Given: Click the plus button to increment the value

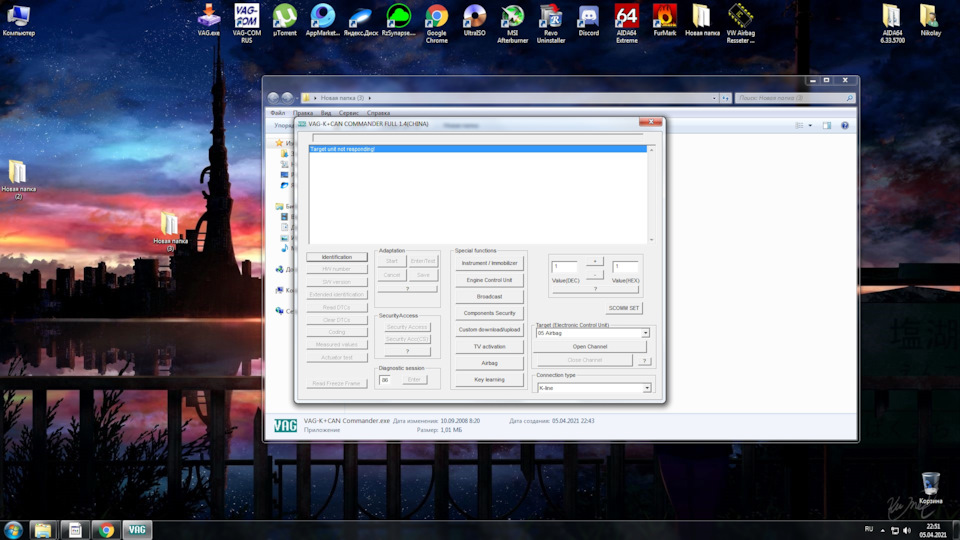Looking at the screenshot, I should coord(594,261).
